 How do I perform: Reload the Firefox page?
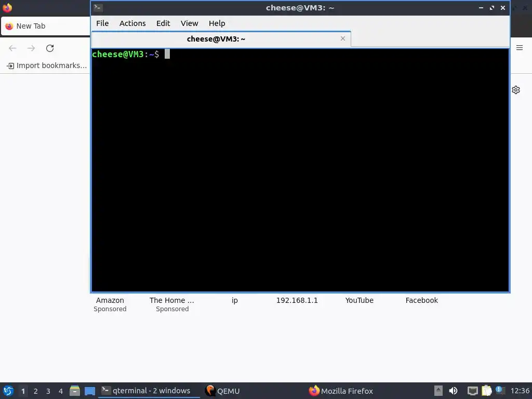50,48
